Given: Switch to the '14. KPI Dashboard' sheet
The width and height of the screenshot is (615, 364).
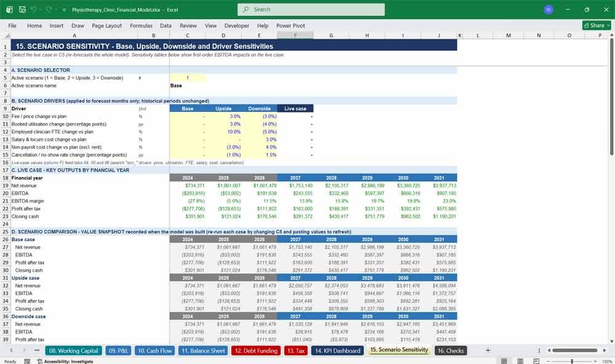Looking at the screenshot, I should click(338, 350).
